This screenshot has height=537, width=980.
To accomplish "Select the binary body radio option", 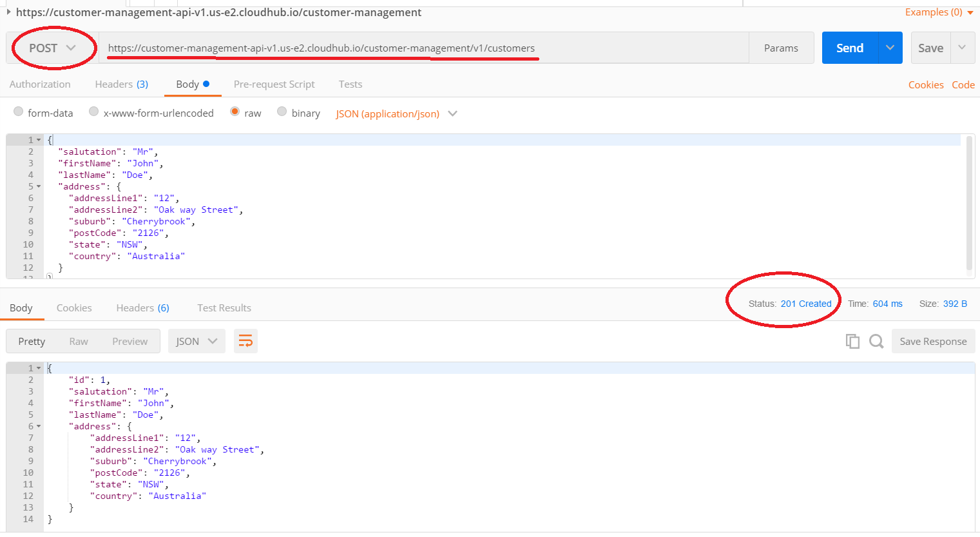I will tap(282, 112).
